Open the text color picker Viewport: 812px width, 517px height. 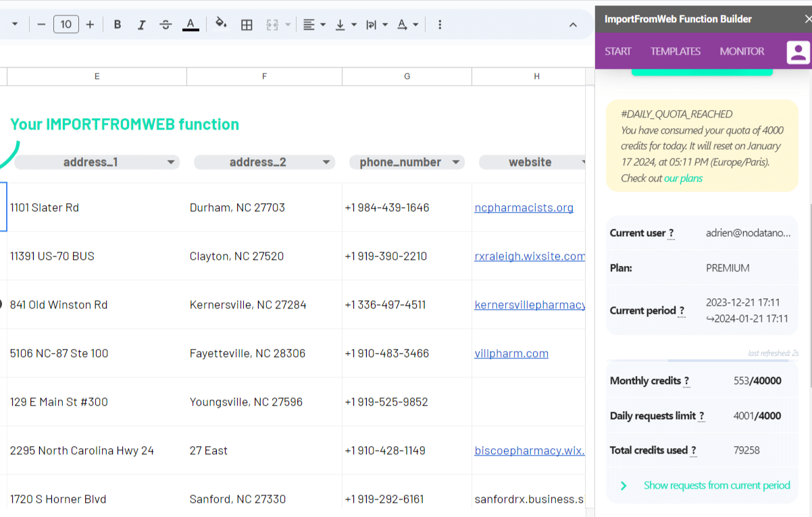(x=191, y=25)
